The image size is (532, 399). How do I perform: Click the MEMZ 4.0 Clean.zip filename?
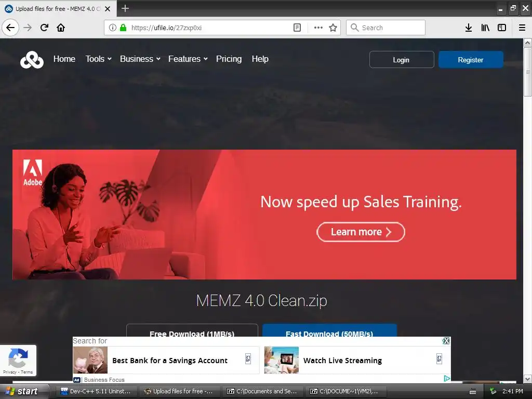click(262, 301)
